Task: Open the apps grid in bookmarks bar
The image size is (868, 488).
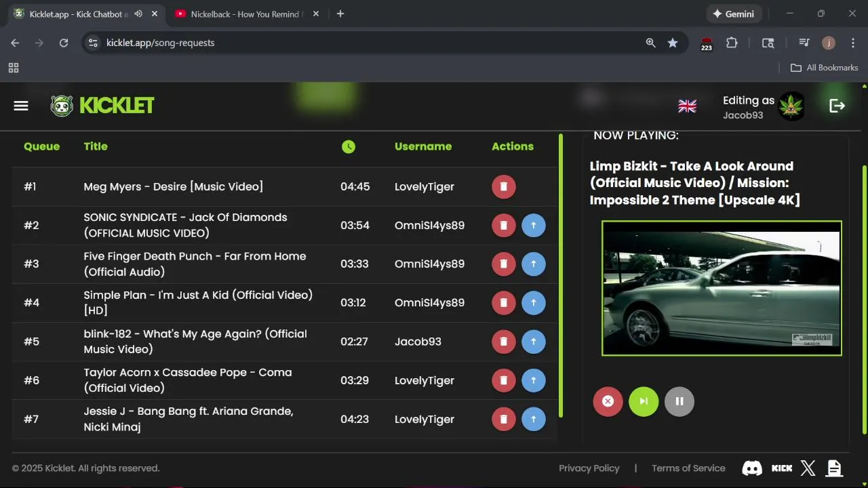Action: (x=14, y=68)
